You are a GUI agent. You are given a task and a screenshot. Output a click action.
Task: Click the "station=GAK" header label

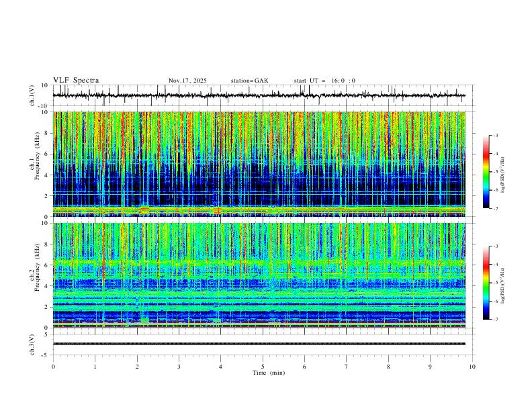pos(249,81)
